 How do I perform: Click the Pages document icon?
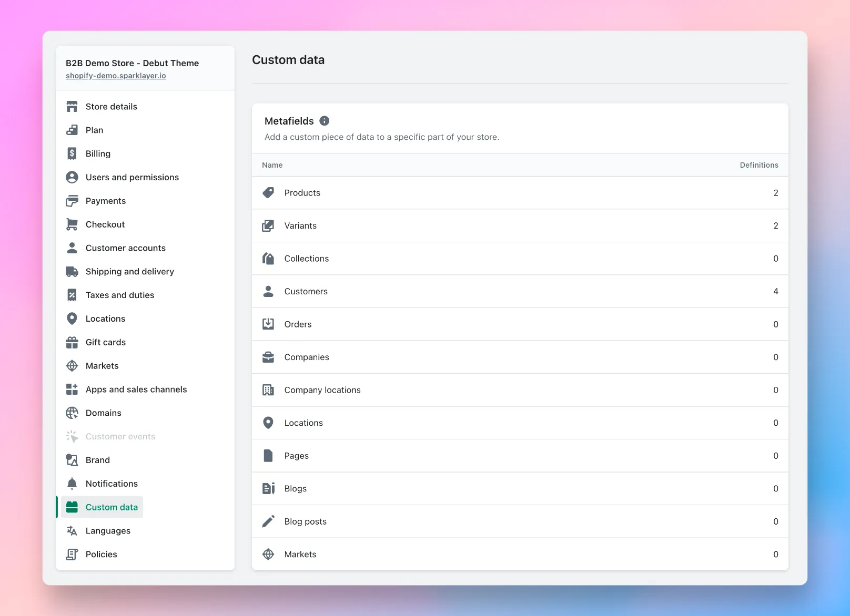click(268, 456)
